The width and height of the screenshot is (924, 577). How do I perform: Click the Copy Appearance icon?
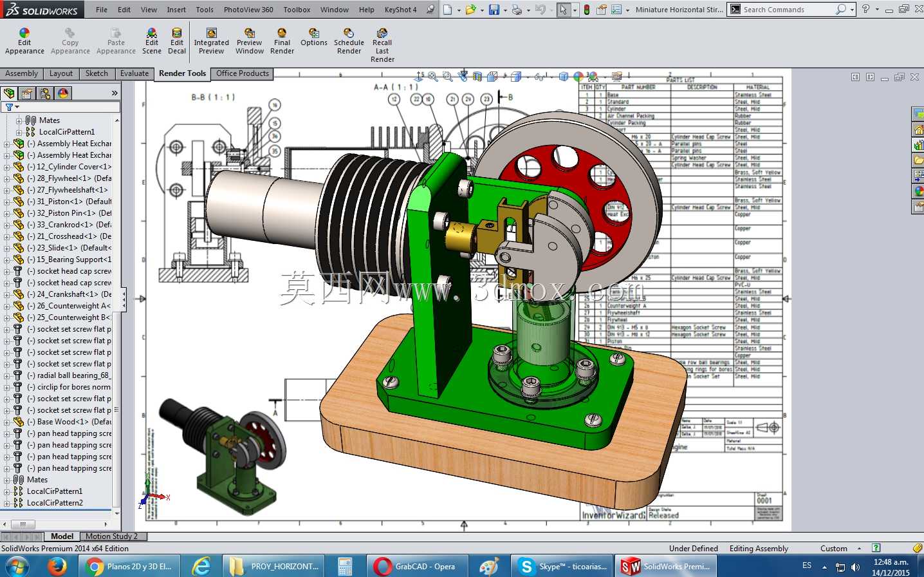tap(70, 41)
